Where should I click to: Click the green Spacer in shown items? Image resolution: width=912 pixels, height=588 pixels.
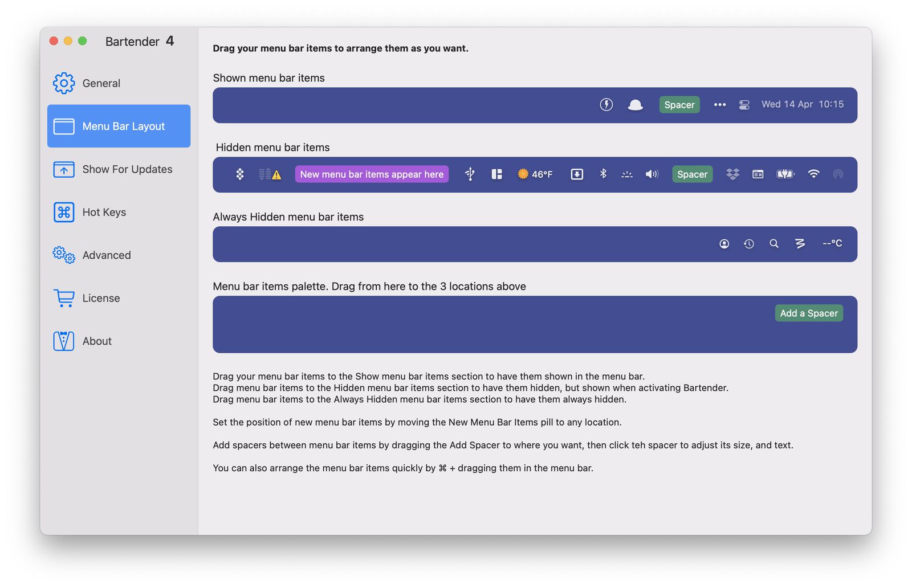click(679, 105)
